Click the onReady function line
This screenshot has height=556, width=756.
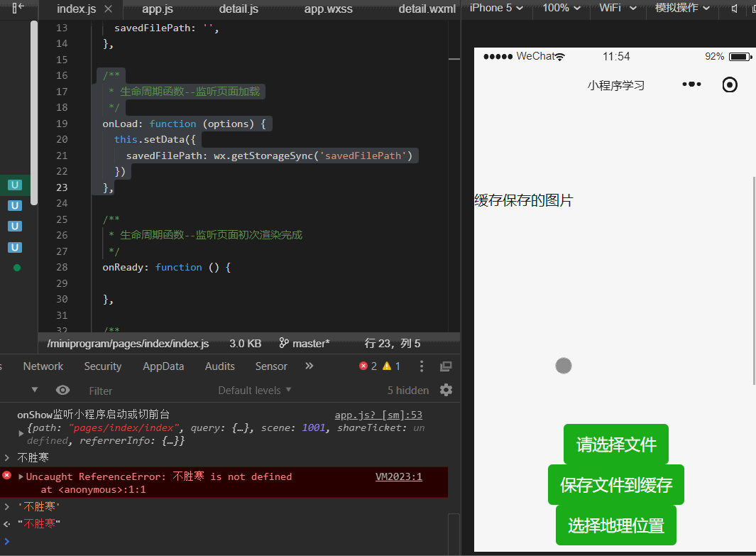pyautogui.click(x=166, y=267)
